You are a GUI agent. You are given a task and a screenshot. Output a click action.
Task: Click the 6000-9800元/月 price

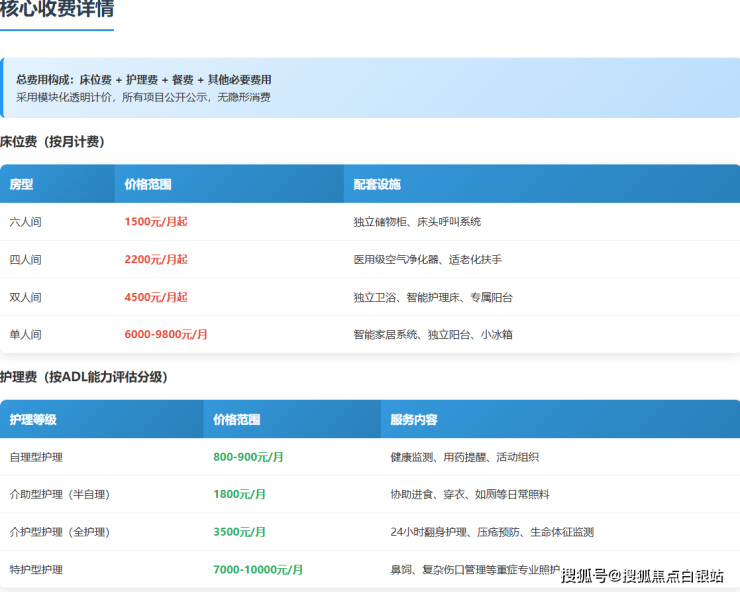pos(166,335)
